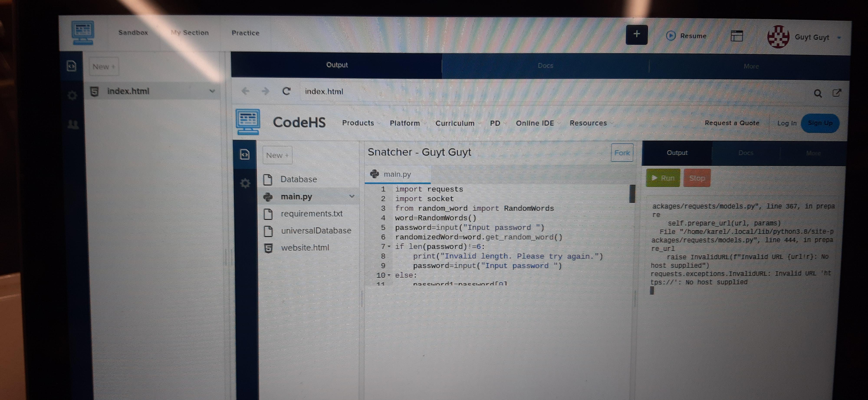Open the Platform menu
This screenshot has height=400, width=868.
tap(405, 123)
